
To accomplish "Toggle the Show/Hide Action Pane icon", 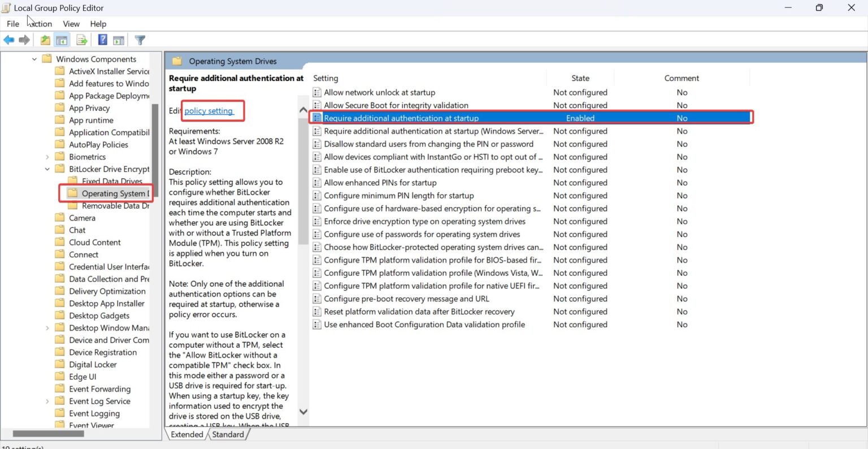I will [119, 40].
